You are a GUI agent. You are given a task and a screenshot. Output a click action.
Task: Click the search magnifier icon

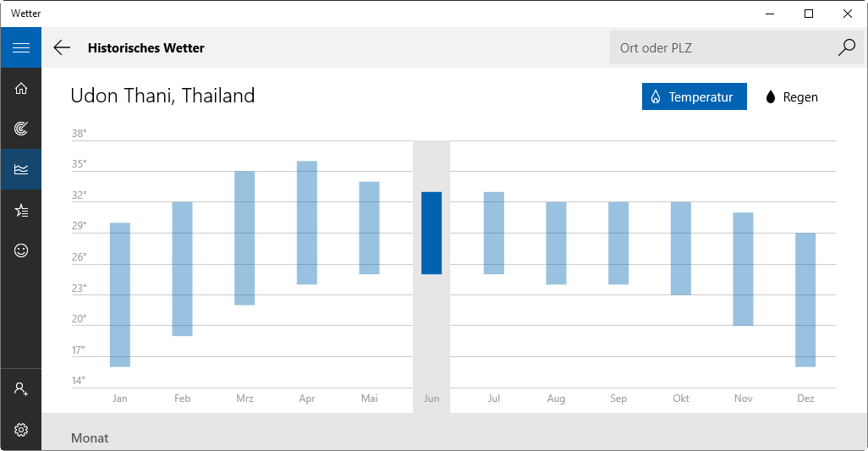coord(847,47)
